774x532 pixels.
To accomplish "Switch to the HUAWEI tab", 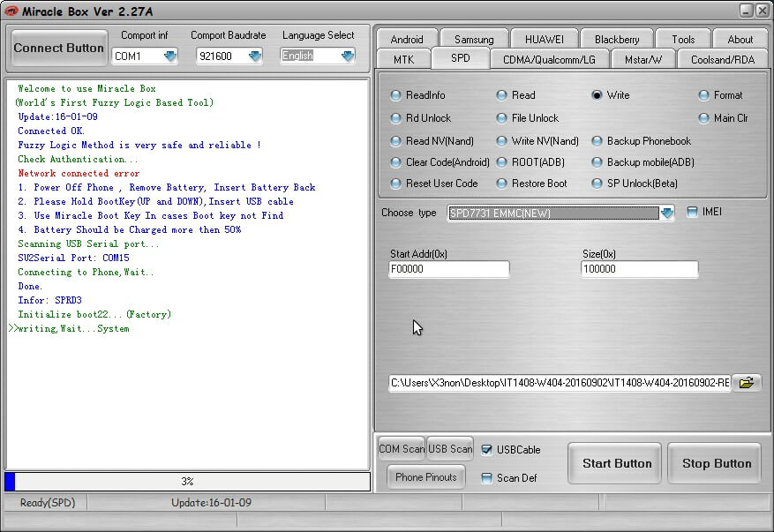I will coord(545,39).
